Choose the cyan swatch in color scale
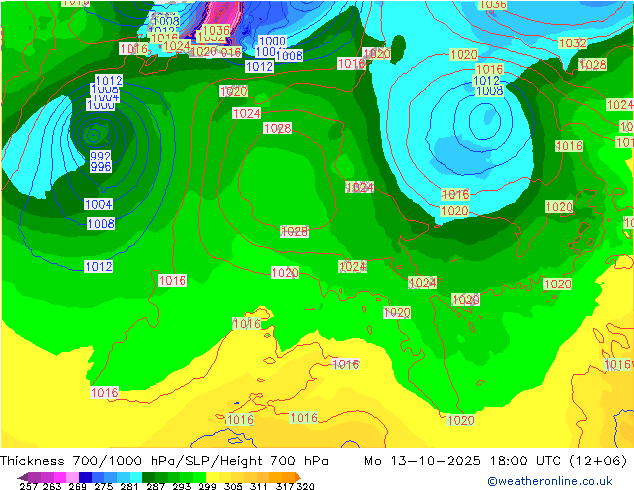Image resolution: width=634 pixels, height=490 pixels. click(x=136, y=477)
